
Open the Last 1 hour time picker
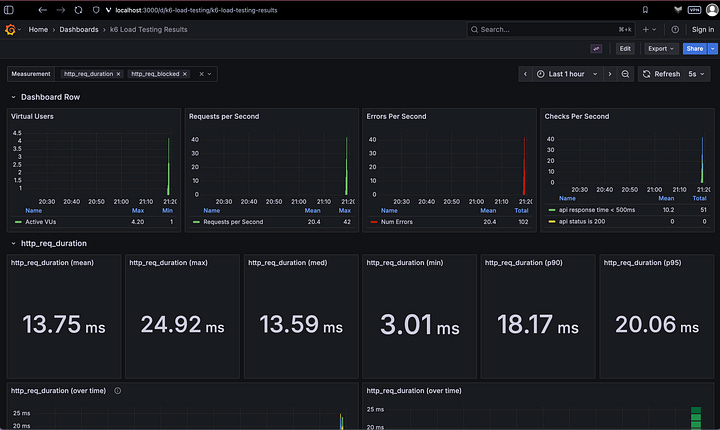click(x=567, y=74)
